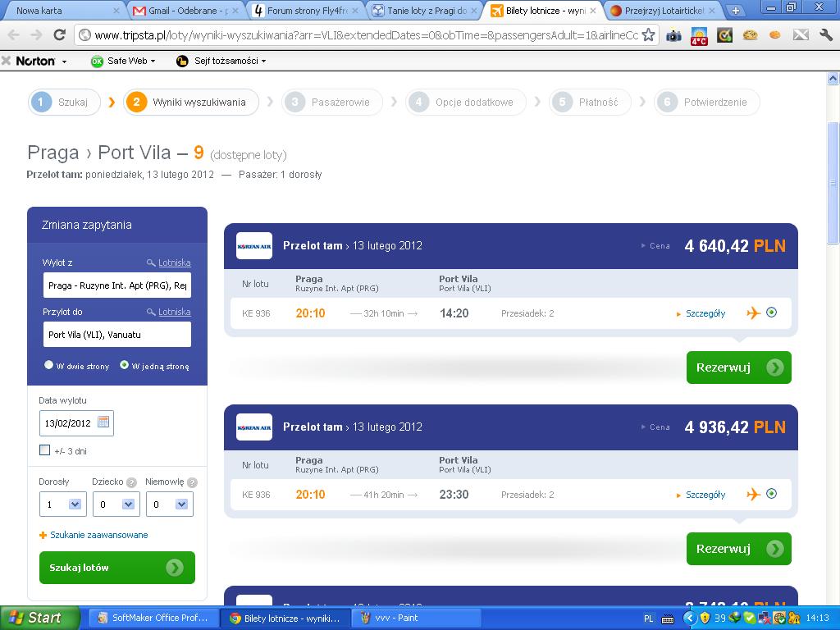The width and height of the screenshot is (840, 630).
Task: Open SoftMaker Office taskbar item
Action: [x=153, y=619]
